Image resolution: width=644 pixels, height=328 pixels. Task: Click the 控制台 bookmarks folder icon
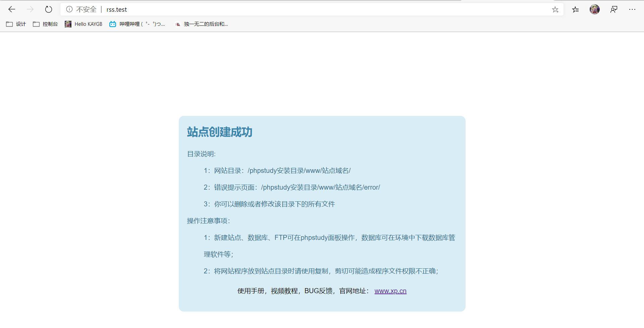tap(36, 24)
